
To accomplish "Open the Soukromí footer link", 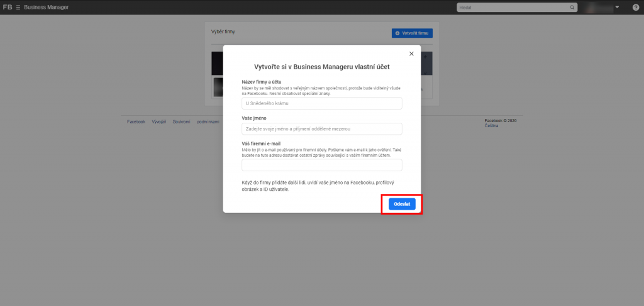I will (x=182, y=122).
